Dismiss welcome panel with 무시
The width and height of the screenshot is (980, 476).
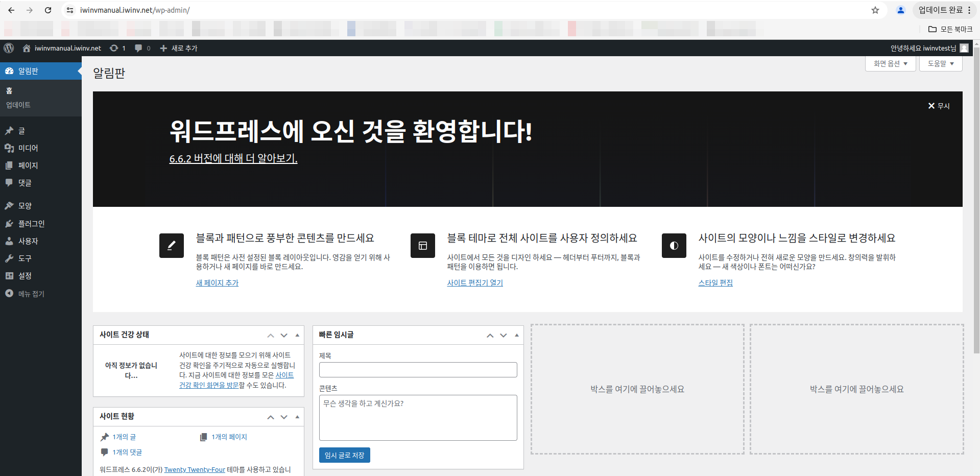pyautogui.click(x=939, y=106)
